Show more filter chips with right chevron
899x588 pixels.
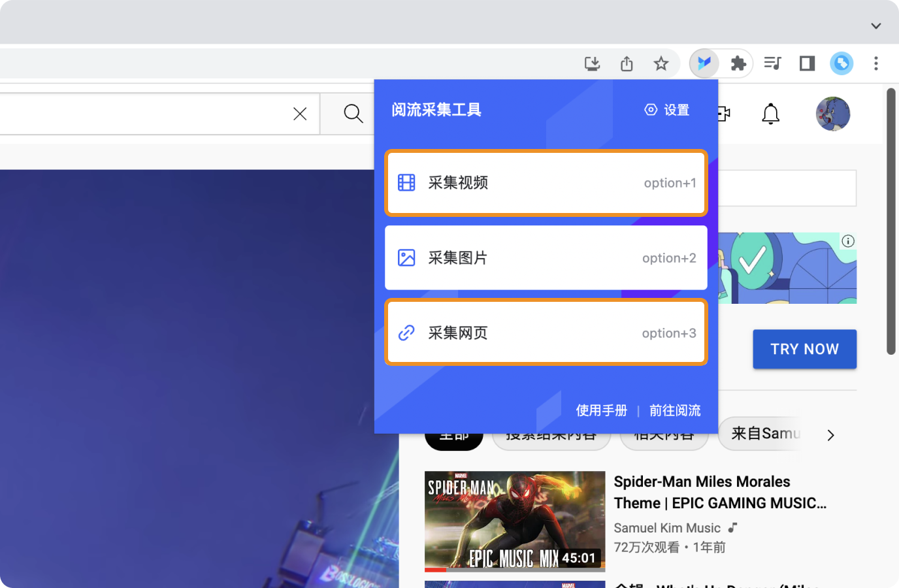(830, 435)
